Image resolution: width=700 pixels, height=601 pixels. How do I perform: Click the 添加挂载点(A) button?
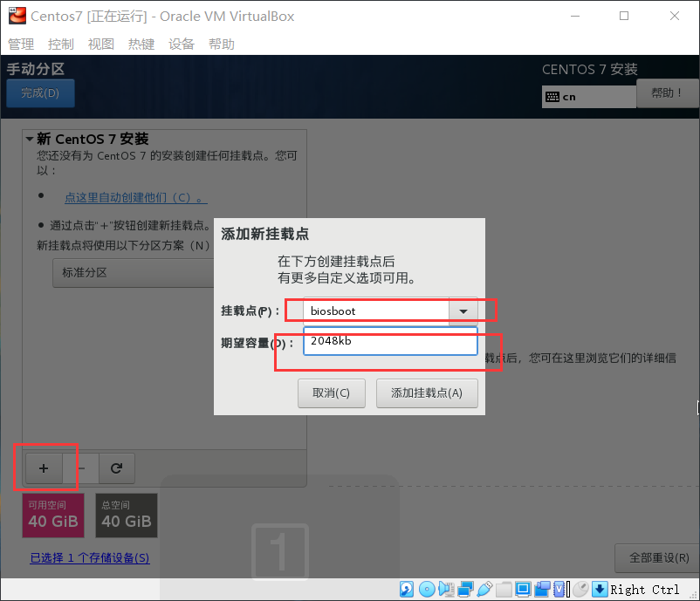tap(427, 393)
